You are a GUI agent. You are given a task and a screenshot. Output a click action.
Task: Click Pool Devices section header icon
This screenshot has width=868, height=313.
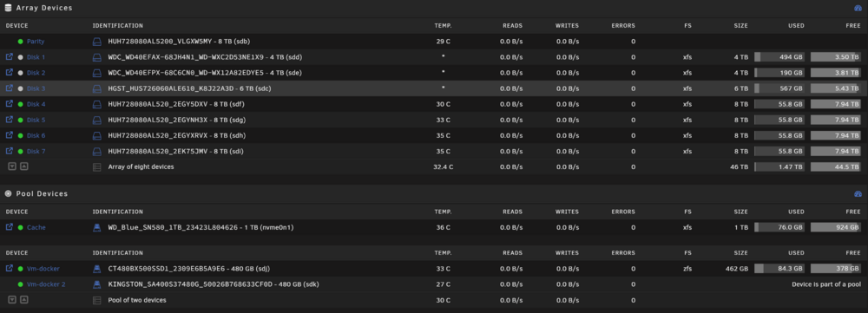pos(9,193)
